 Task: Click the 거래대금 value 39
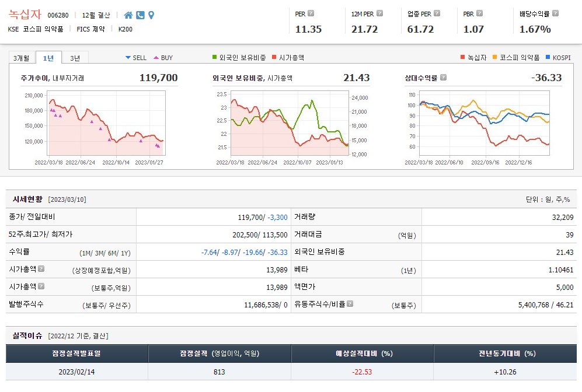(x=570, y=235)
